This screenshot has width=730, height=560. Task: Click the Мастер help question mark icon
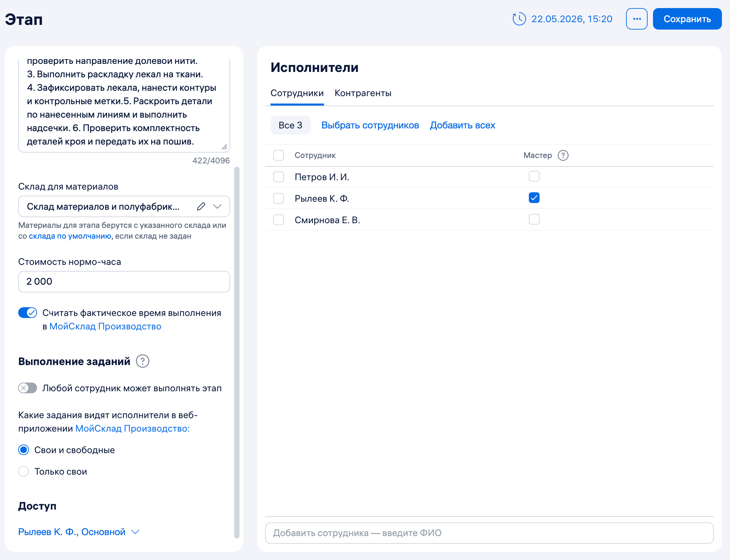coord(563,155)
